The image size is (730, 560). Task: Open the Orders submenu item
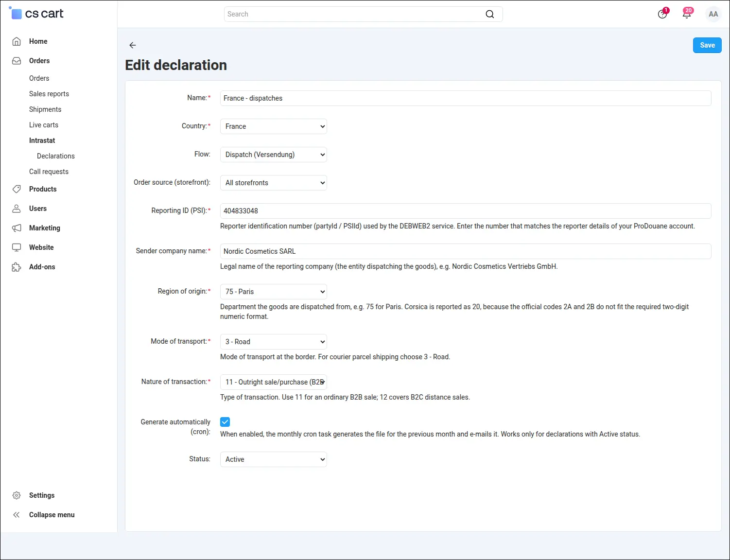[x=39, y=78]
